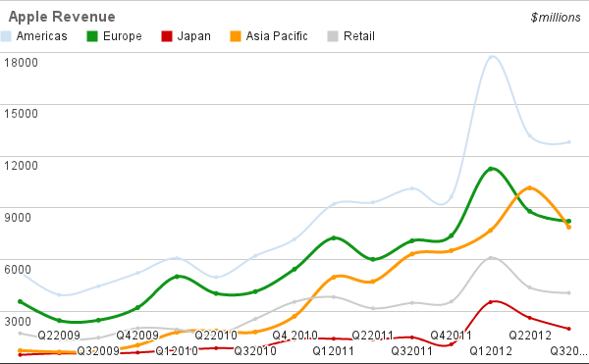
Task: Click the 12000 y-axis label
Action: (x=21, y=166)
